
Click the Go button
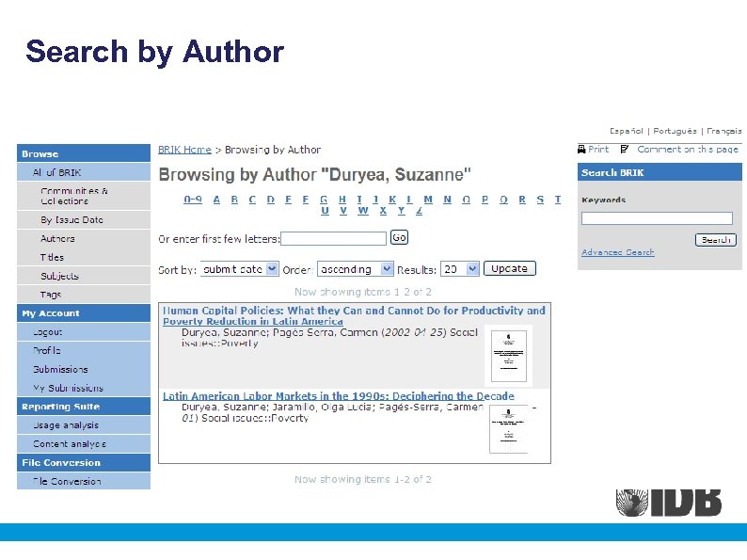pyautogui.click(x=399, y=237)
